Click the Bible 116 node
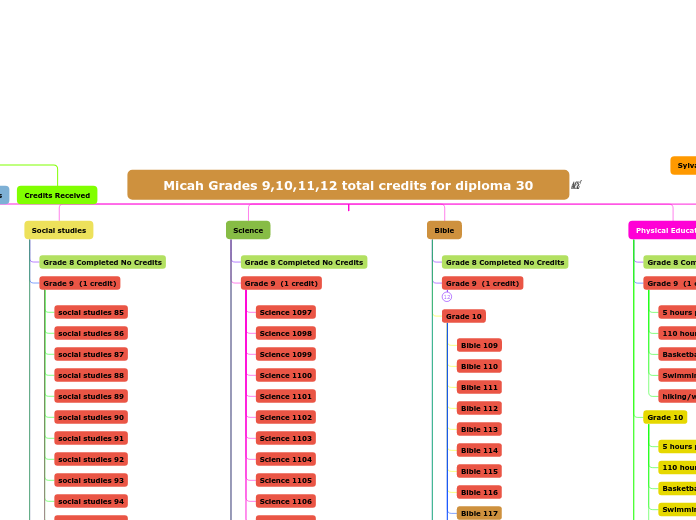The image size is (696, 520). (479, 492)
